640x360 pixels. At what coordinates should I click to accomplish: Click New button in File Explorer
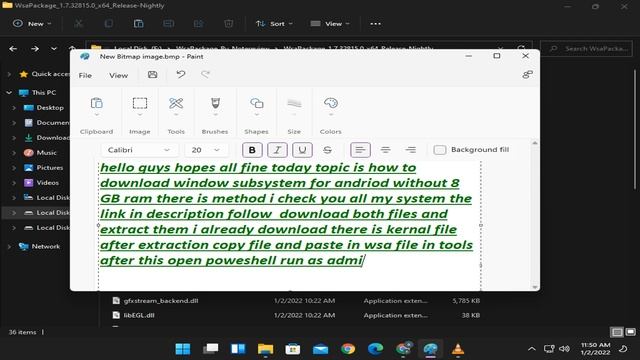pyautogui.click(x=32, y=24)
